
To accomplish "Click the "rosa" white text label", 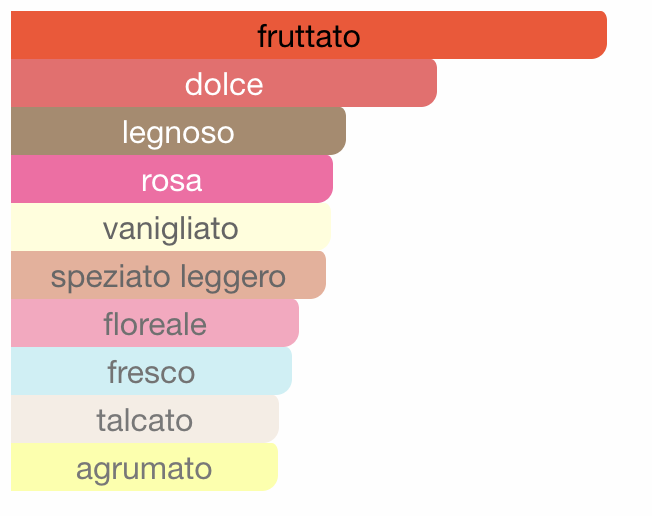I will click(172, 182).
